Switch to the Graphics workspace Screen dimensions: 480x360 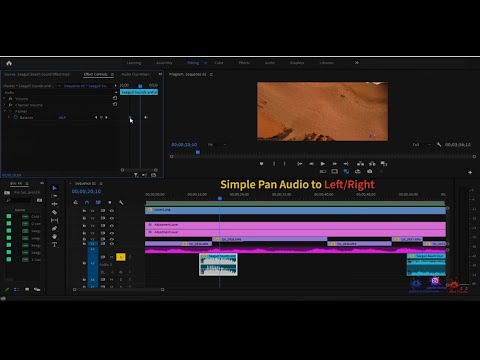297,63
